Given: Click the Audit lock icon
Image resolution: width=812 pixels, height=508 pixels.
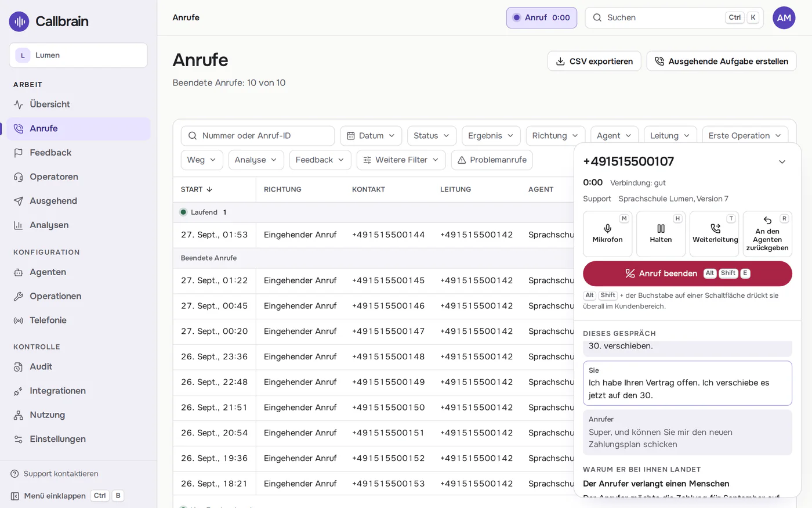Looking at the screenshot, I should click(x=19, y=367).
